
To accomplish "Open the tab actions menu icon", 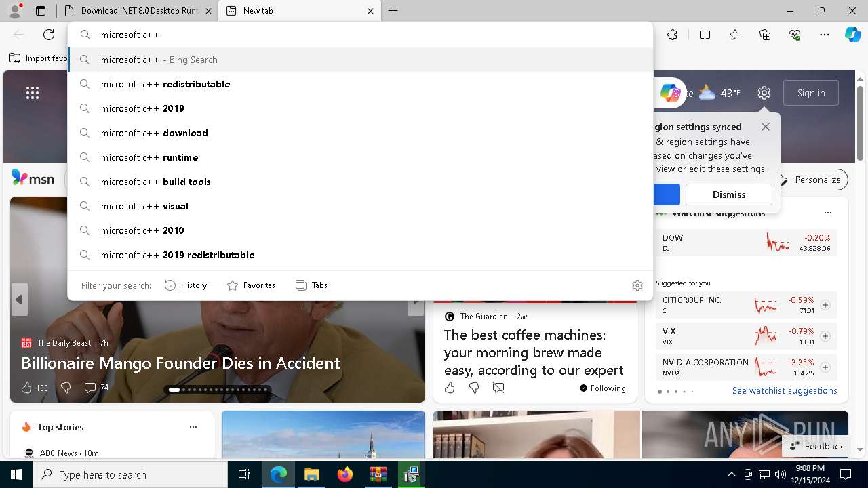I will pos(41,11).
